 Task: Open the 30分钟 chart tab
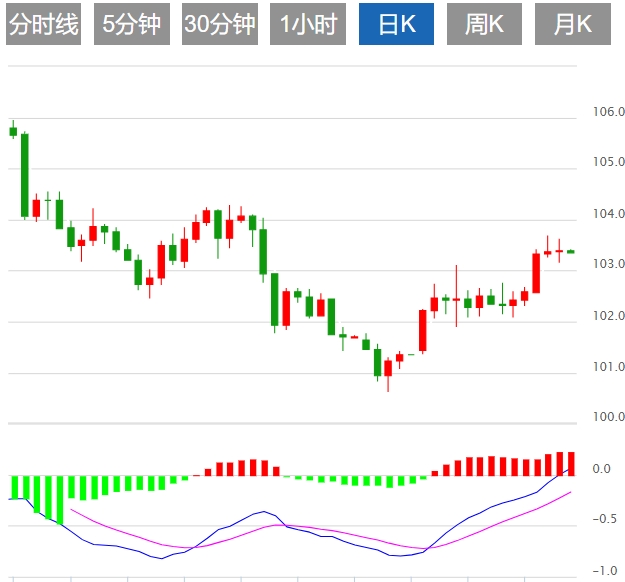[220, 25]
